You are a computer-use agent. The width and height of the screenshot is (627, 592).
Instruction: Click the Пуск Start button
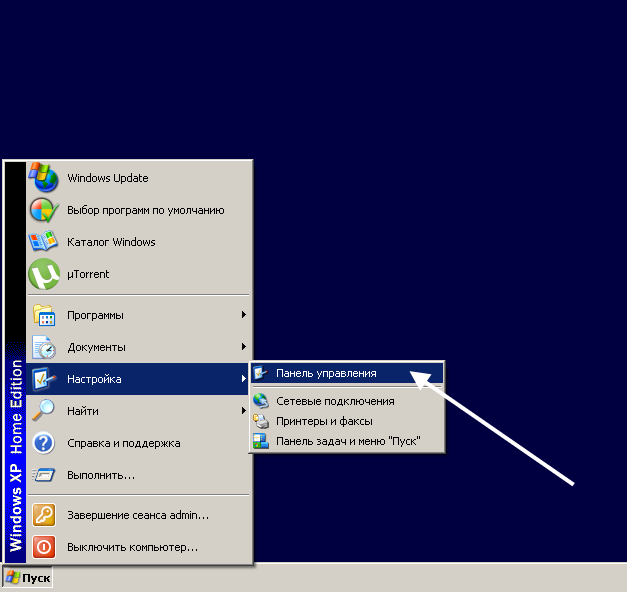(x=28, y=577)
